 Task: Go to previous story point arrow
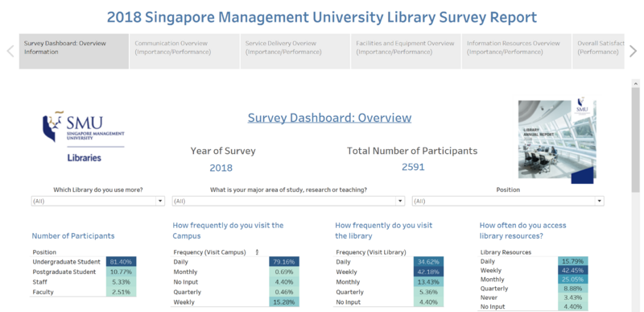pos(10,51)
